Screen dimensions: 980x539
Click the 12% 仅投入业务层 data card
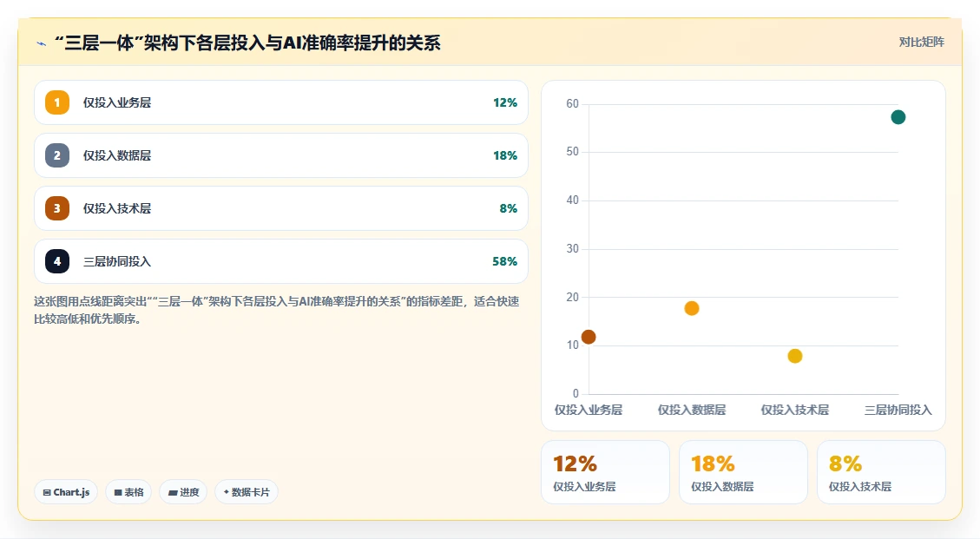point(605,472)
